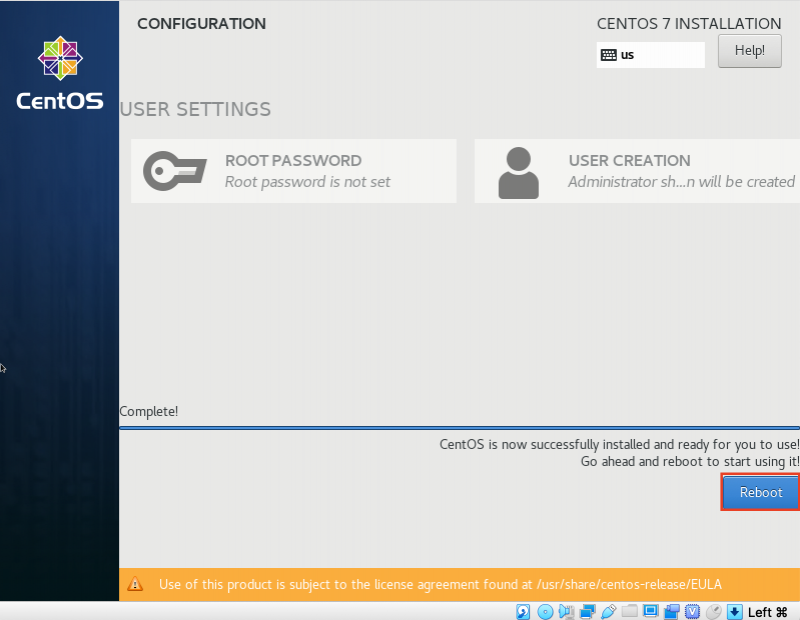Click the CENTOS 7 INSTALLATION title
The width and height of the screenshot is (800, 620).
(689, 23)
